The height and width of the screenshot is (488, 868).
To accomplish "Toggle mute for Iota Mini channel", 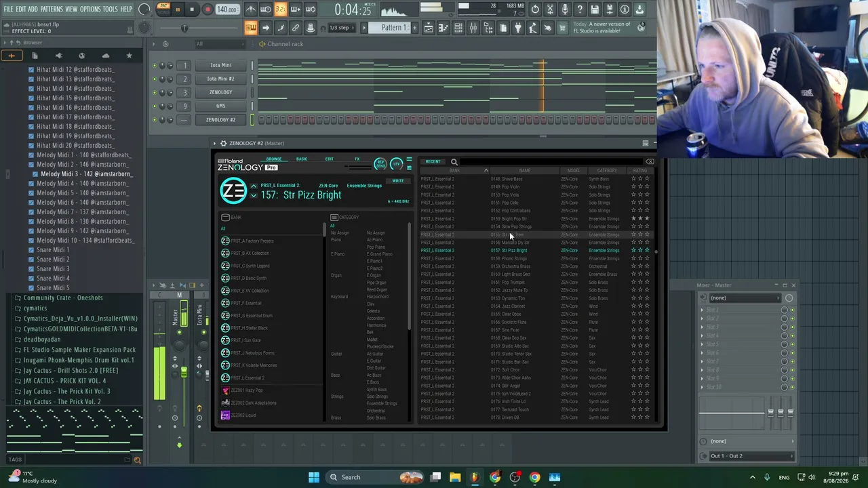I will click(x=155, y=66).
